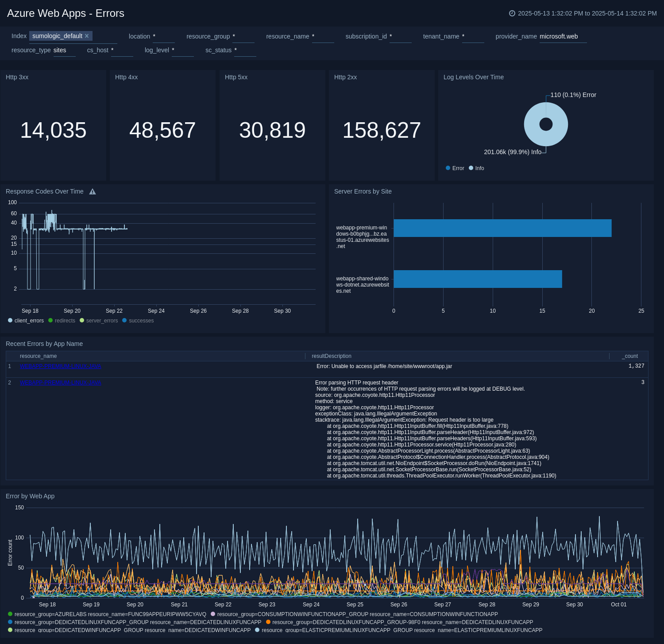The image size is (664, 644).
Task: Click the 'Error by Web App' panel title
Action: 30,496
